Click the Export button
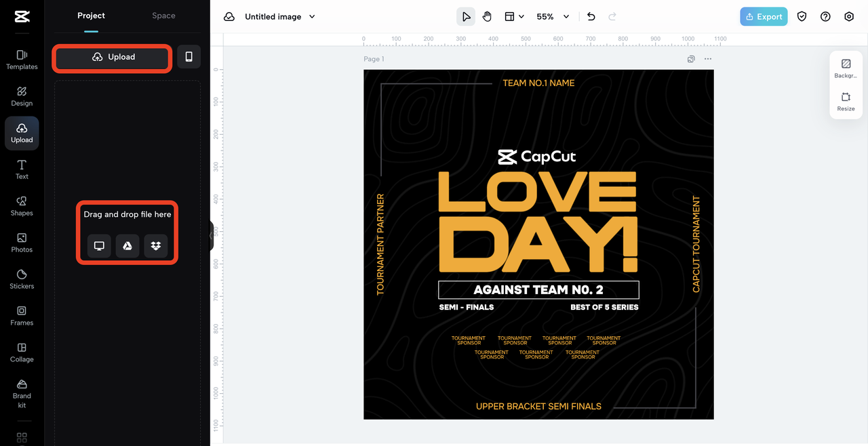The image size is (868, 446). (x=764, y=16)
